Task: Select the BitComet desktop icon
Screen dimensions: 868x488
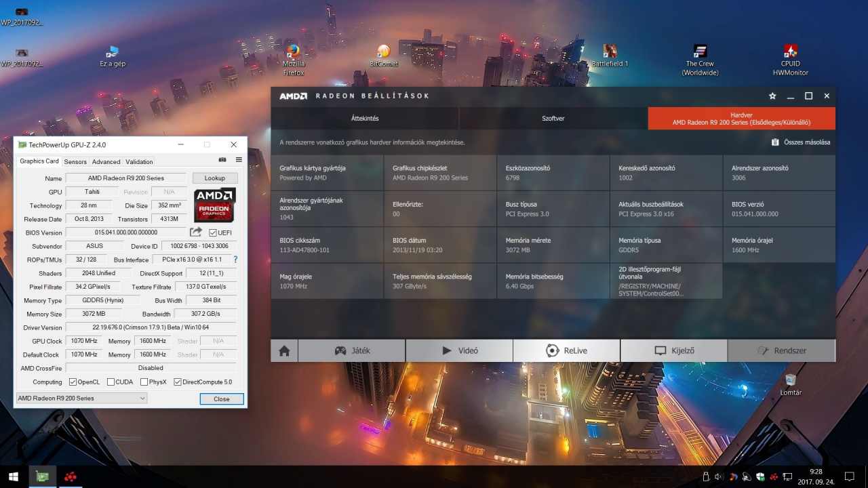Action: [384, 56]
